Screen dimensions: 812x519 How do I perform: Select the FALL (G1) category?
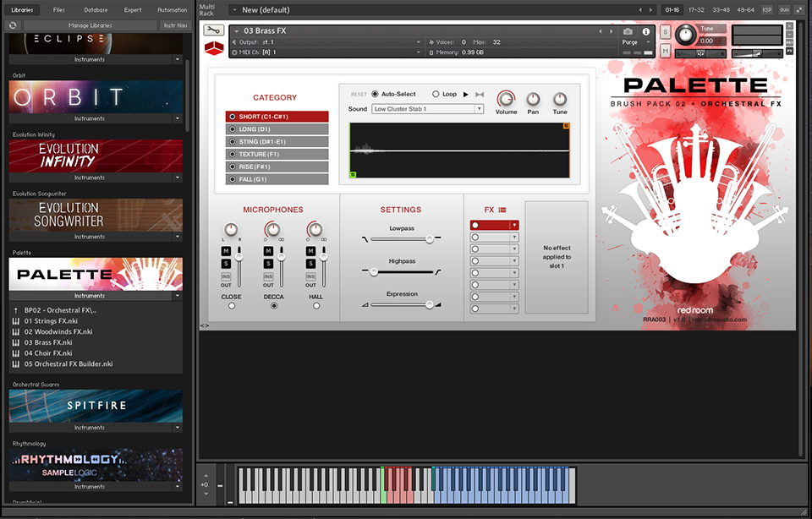click(x=277, y=179)
